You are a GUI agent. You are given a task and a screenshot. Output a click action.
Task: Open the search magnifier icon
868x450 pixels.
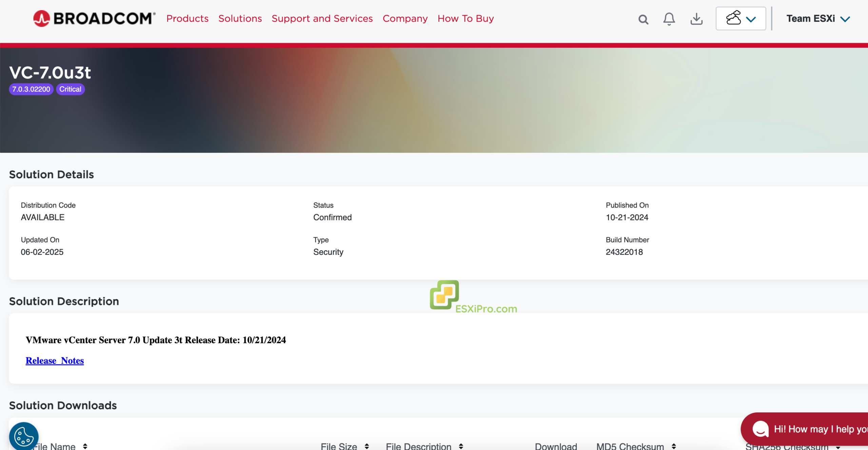click(643, 19)
